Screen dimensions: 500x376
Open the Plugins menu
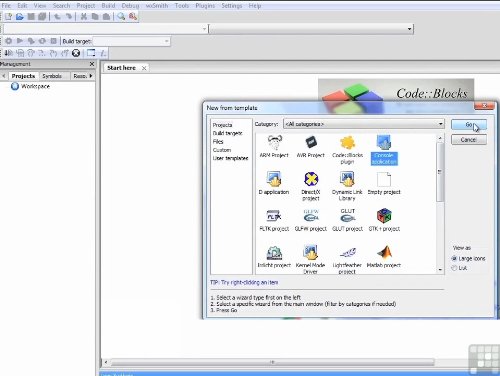(x=205, y=6)
